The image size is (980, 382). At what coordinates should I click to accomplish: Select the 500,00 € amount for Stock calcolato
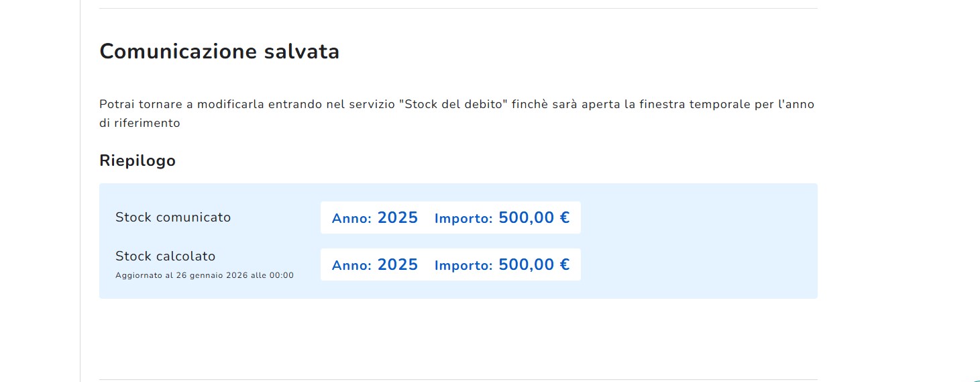pyautogui.click(x=534, y=265)
